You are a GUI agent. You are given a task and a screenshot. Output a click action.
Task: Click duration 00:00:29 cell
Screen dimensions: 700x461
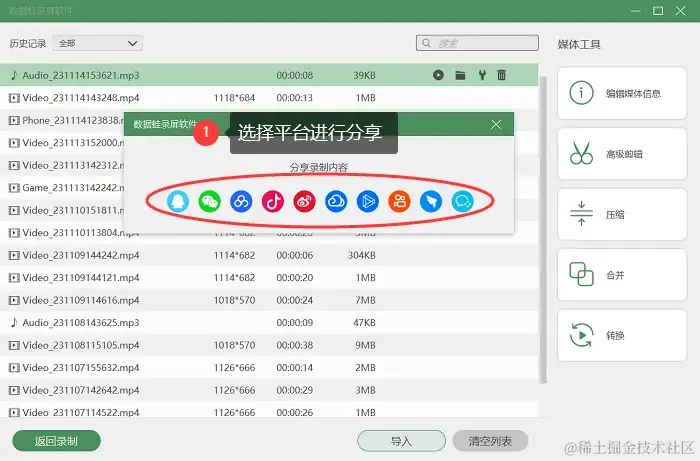tap(294, 390)
